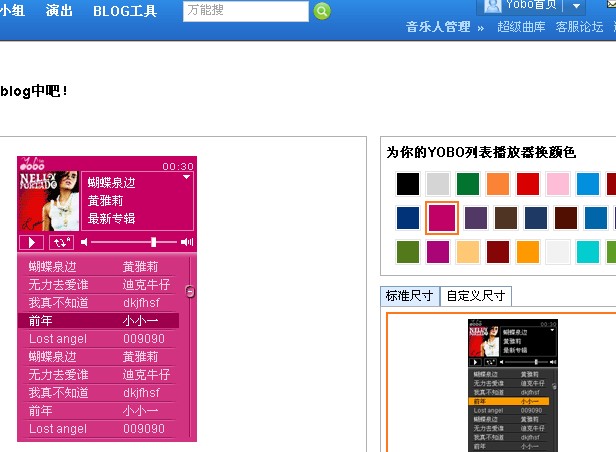616x452 pixels.
Task: Select the cyan swatch in third row
Action: coord(588,252)
